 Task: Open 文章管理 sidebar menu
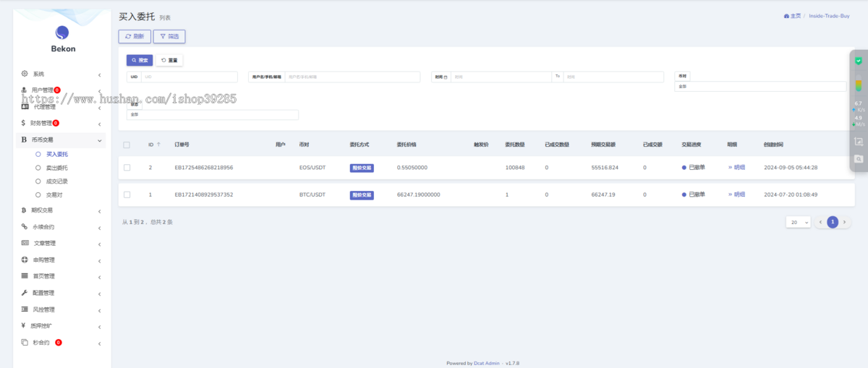click(61, 243)
